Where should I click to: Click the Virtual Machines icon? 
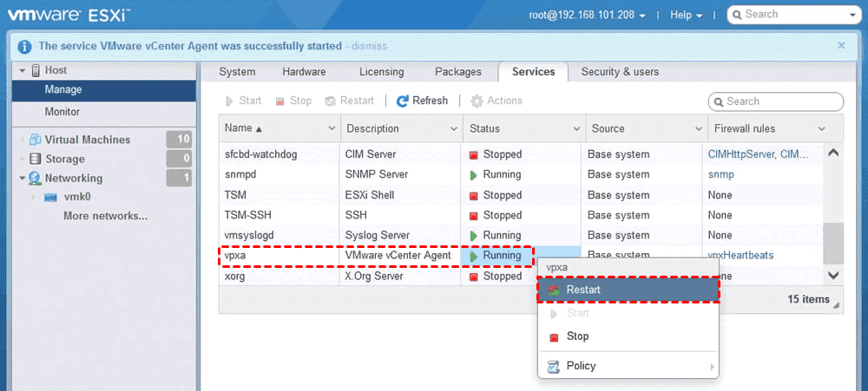pyautogui.click(x=36, y=140)
